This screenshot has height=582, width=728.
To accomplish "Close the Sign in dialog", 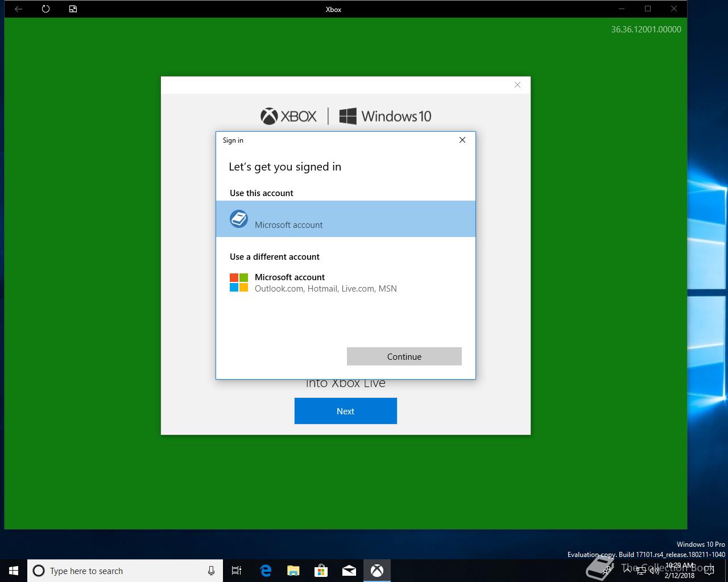I will click(x=462, y=140).
